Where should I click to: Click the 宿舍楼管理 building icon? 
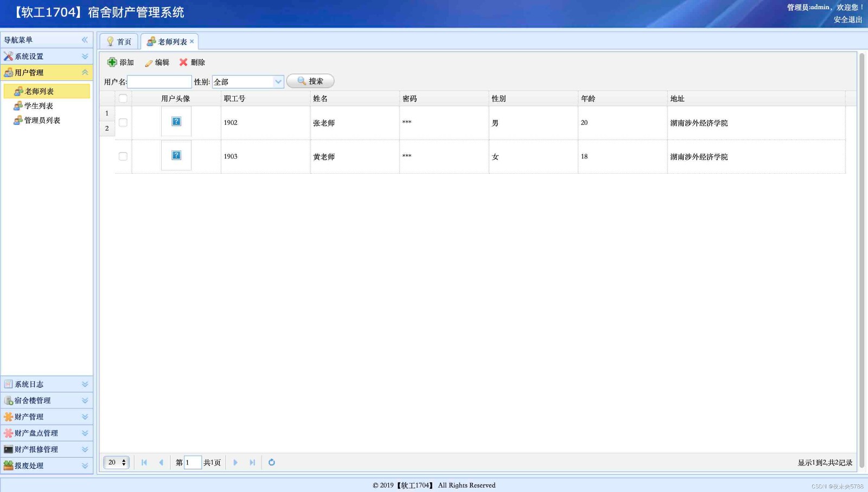point(8,401)
